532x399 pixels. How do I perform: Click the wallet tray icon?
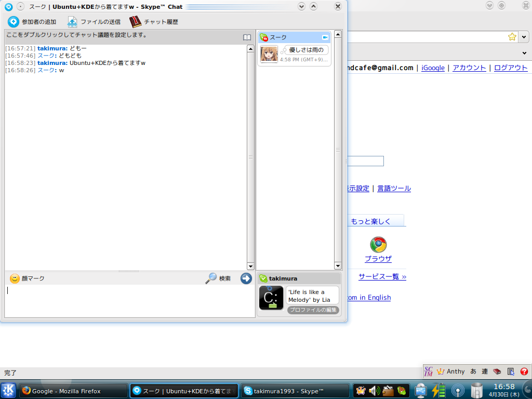coord(388,391)
